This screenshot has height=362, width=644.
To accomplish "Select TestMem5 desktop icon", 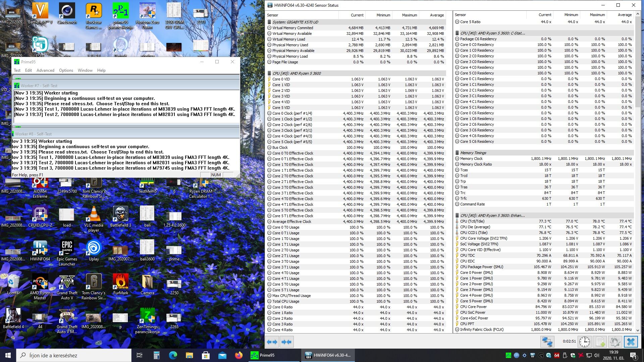I will point(147,186).
